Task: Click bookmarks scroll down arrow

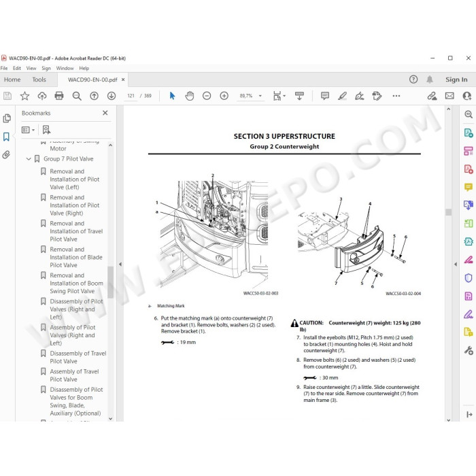Action: click(110, 419)
